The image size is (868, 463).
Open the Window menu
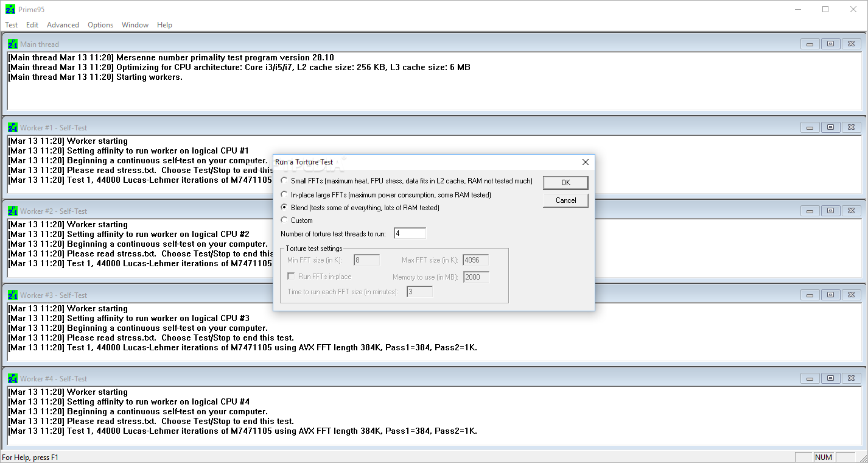point(135,25)
